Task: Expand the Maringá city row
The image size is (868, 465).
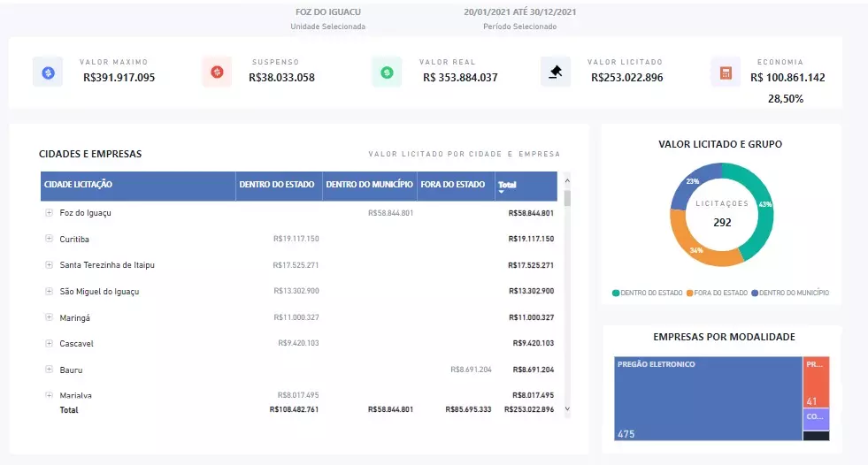Action: [x=49, y=317]
